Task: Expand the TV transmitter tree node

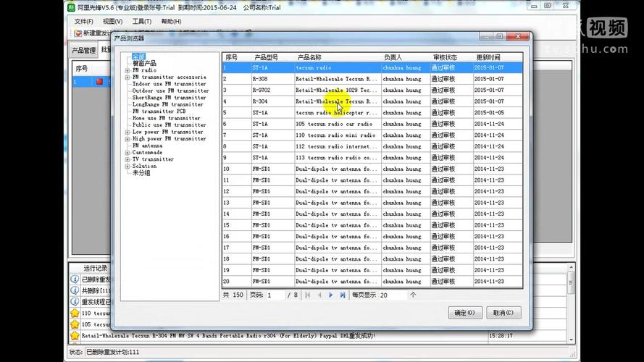Action: coord(127,159)
